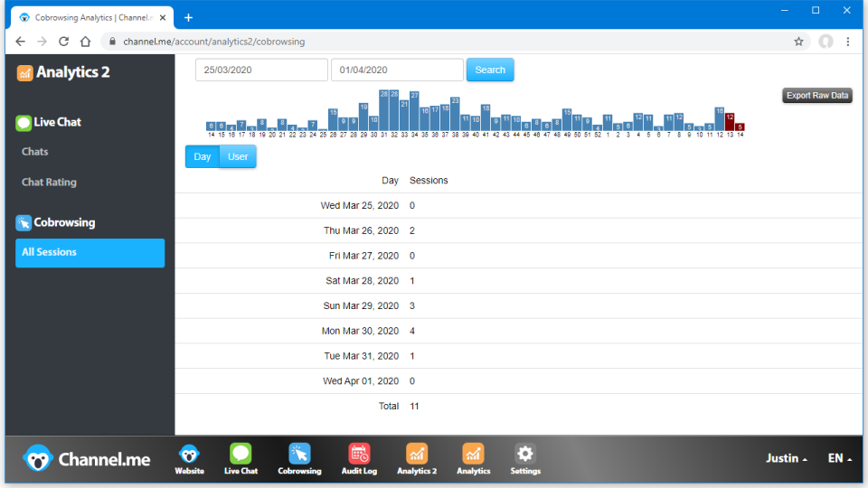
Task: Click the Mon Mar 30 sessions value 4
Action: tap(412, 331)
